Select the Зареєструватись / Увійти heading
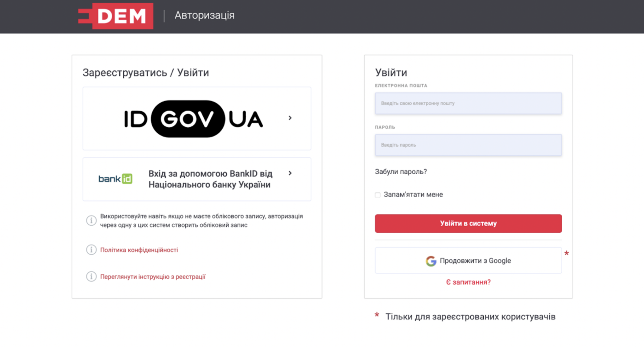644x347 pixels. pyautogui.click(x=146, y=73)
